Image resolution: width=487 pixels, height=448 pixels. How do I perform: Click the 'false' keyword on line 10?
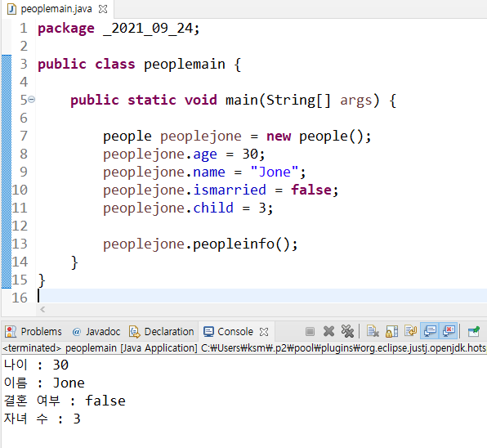(x=311, y=190)
